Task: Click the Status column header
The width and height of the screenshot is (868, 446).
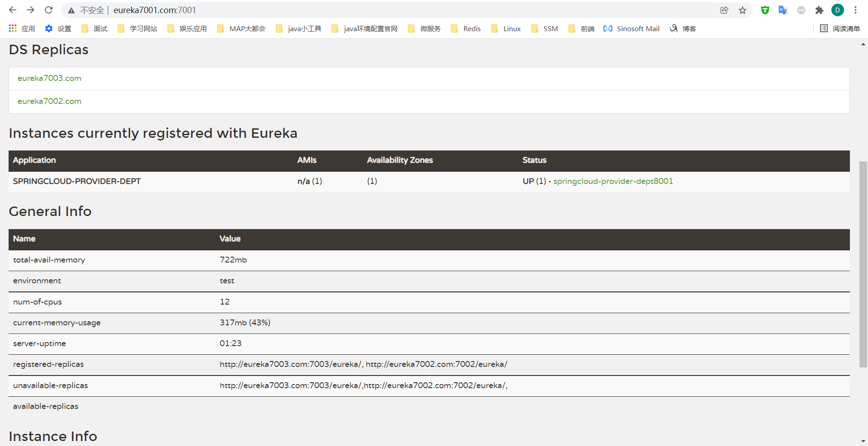Action: [x=534, y=160]
